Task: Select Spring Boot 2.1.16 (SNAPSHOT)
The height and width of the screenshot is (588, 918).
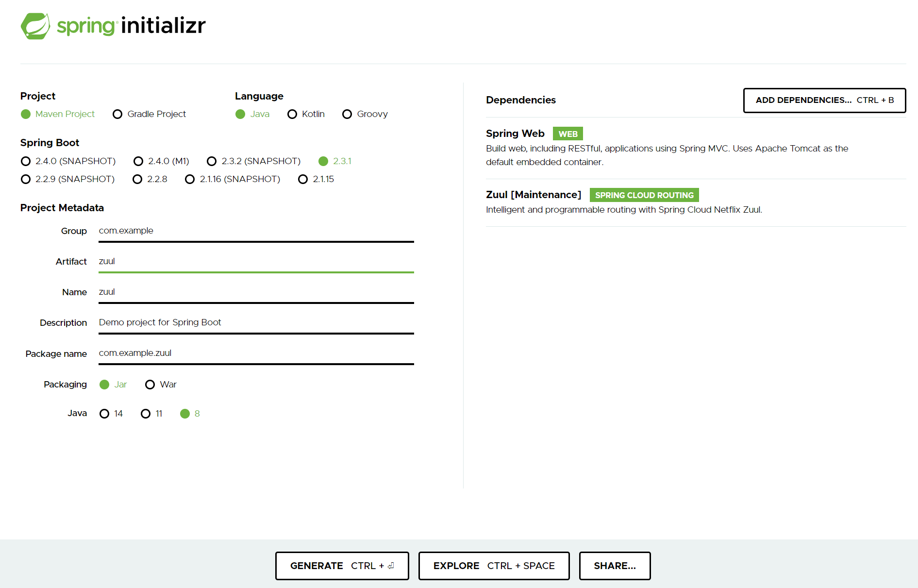Action: pos(233,179)
